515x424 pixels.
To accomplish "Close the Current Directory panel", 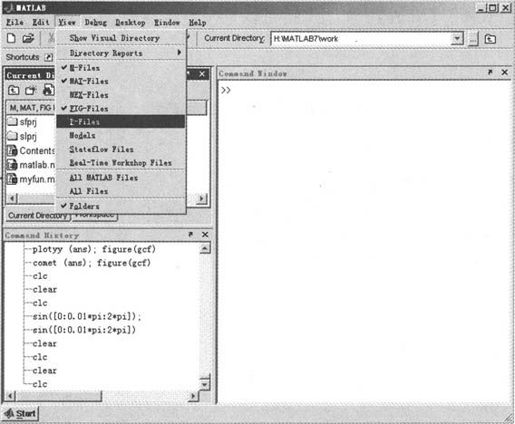I will coord(202,74).
